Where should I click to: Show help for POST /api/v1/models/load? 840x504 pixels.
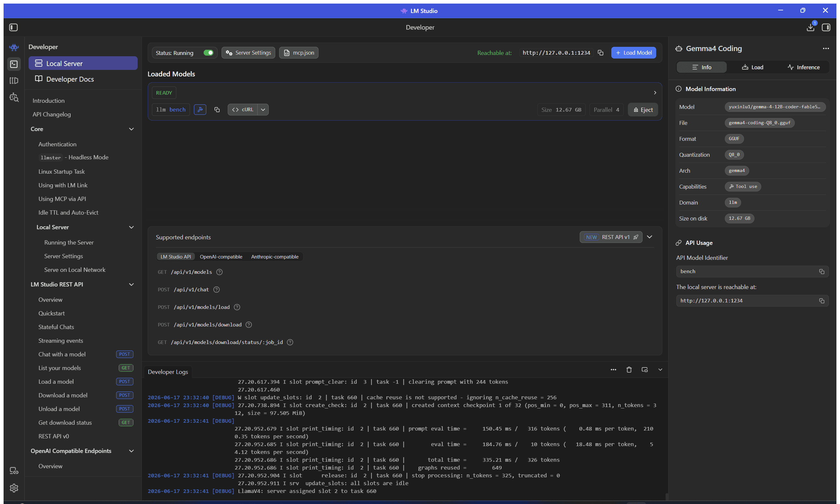pyautogui.click(x=237, y=307)
